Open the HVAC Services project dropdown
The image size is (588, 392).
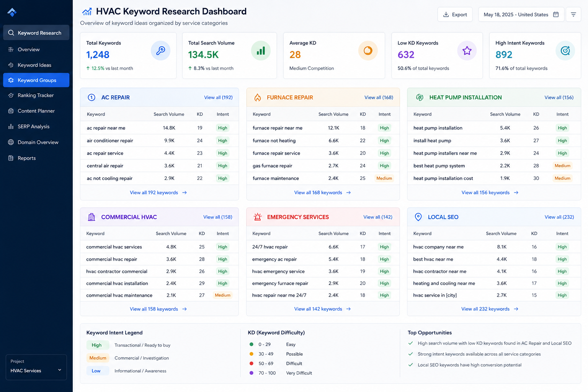pyautogui.click(x=36, y=367)
